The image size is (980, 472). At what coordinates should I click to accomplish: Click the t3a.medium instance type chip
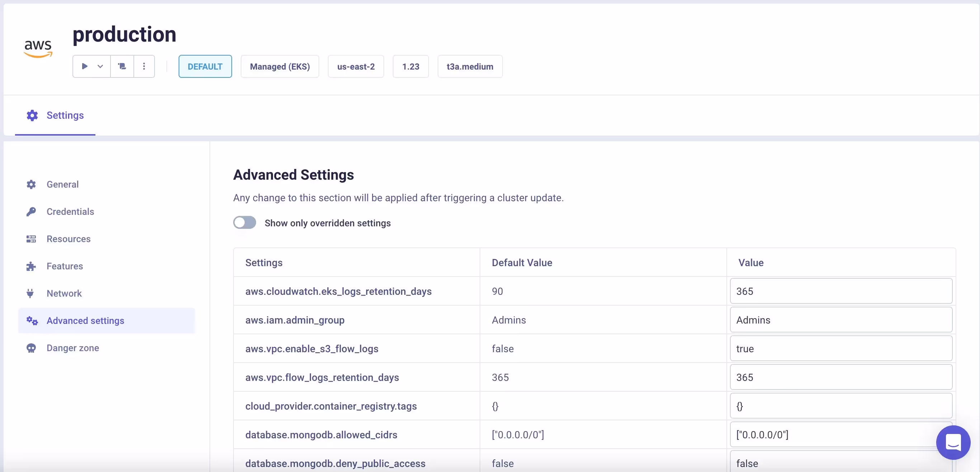(470, 66)
